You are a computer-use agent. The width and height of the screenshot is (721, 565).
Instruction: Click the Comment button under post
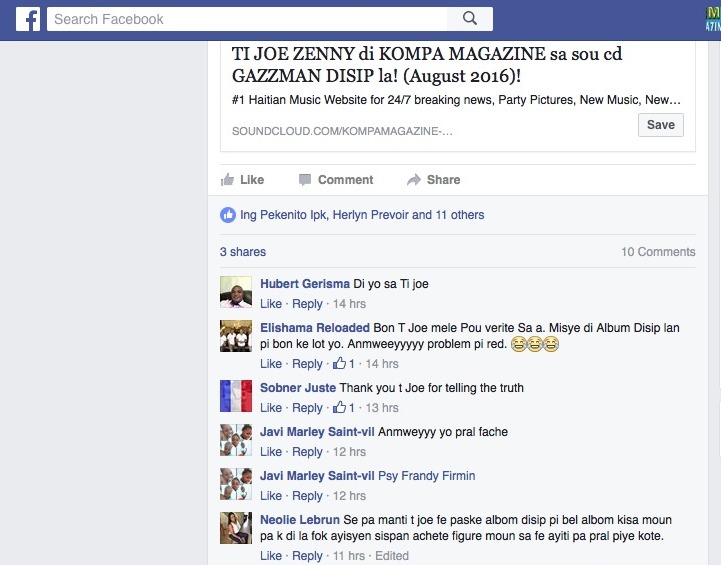336,180
